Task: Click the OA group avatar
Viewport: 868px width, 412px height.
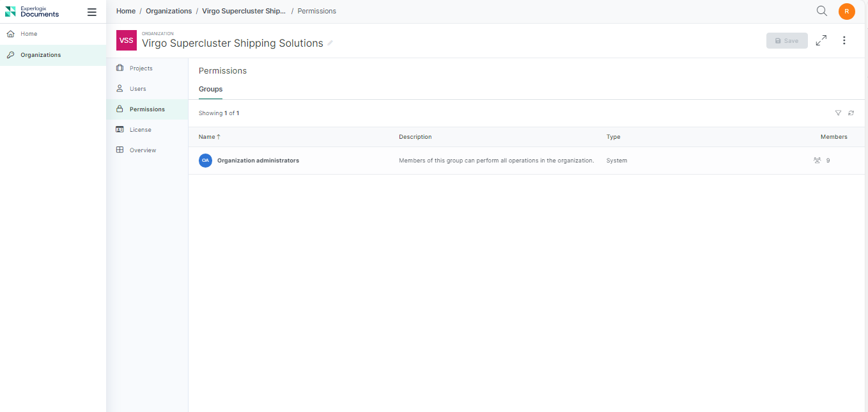Action: click(205, 161)
